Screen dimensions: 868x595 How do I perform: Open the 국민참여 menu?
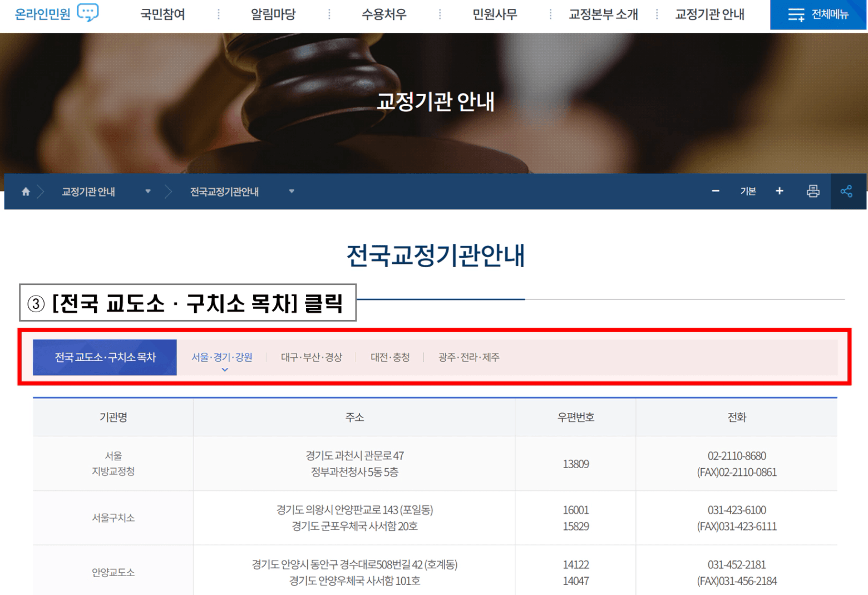click(162, 14)
